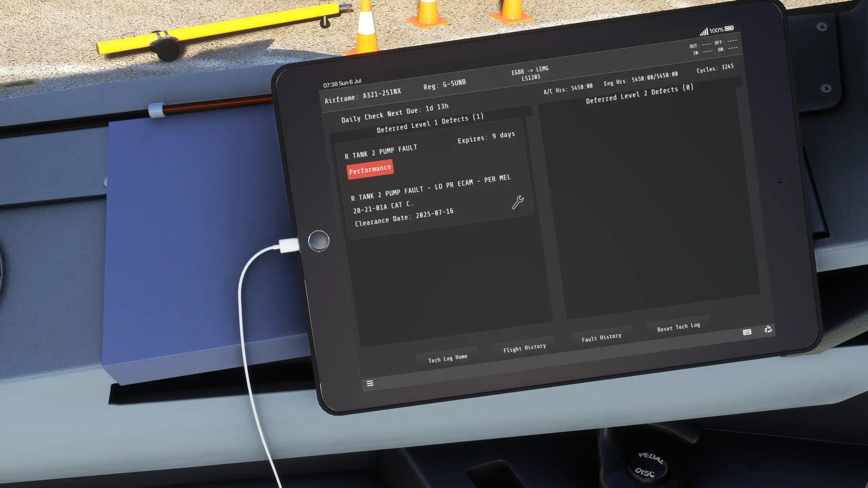868x488 pixels.
Task: Click Deferred Level 2 Defects header
Action: pyautogui.click(x=639, y=94)
